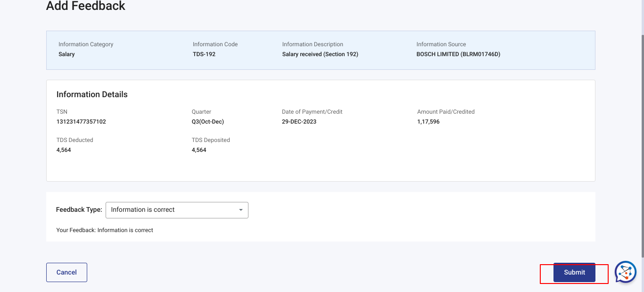
Task: Click the Submit button
Action: point(574,273)
